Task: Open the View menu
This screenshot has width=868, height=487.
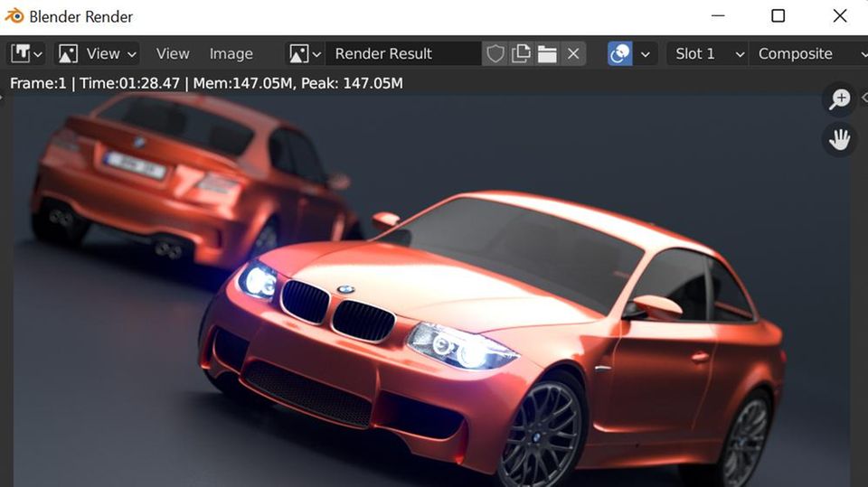Action: [x=173, y=54]
